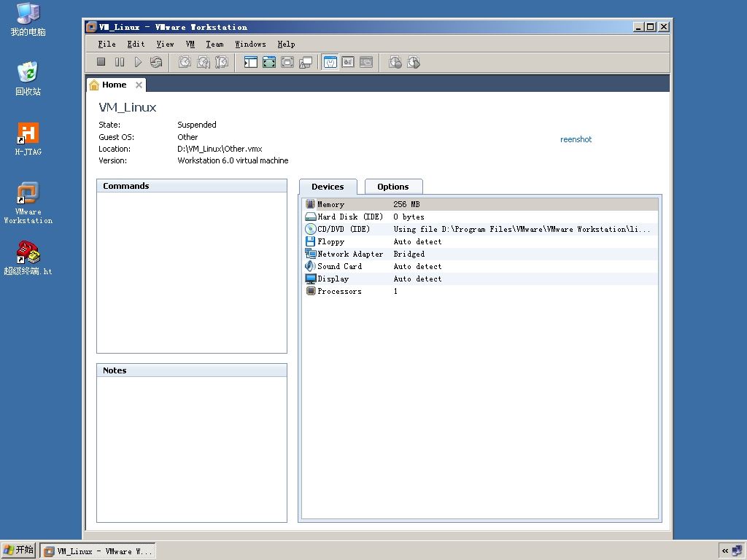Click the location path D:\VM_Linux\Other.vmx
The height and width of the screenshot is (560, 747).
(x=220, y=149)
